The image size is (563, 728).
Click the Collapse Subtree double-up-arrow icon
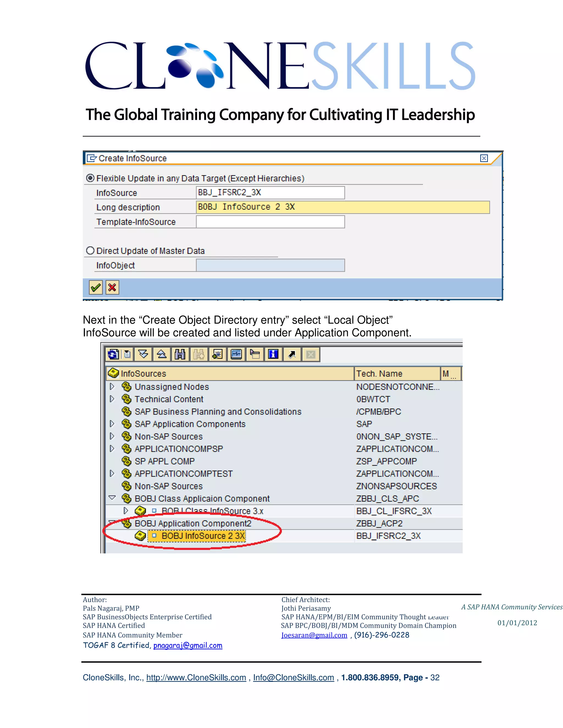162,354
